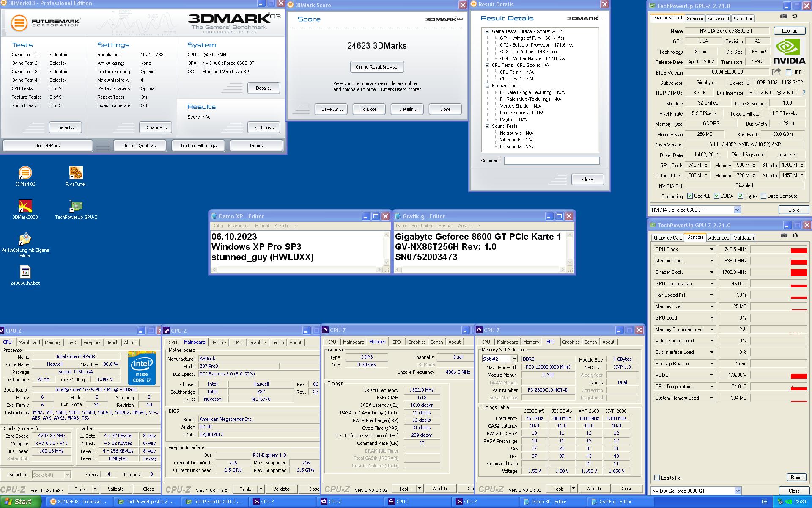The width and height of the screenshot is (812, 508).
Task: Select the 243068.hwbot file icon
Action: (x=25, y=275)
